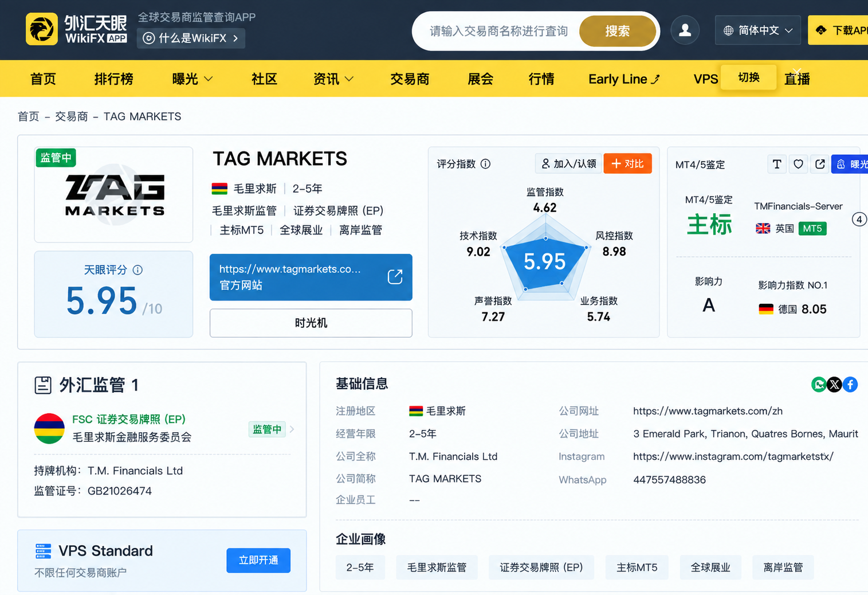
Task: Click 立即开通 for VPS Standard
Action: pos(258,560)
